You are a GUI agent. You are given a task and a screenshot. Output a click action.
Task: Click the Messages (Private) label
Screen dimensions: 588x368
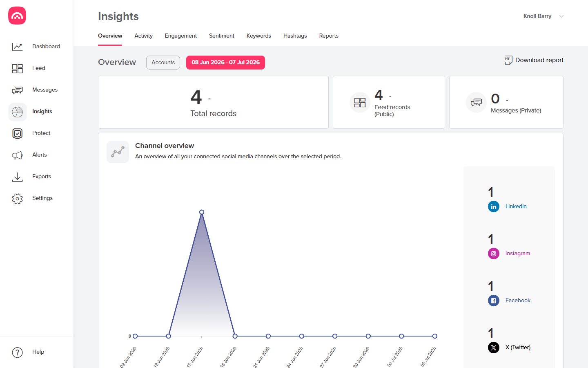point(516,111)
